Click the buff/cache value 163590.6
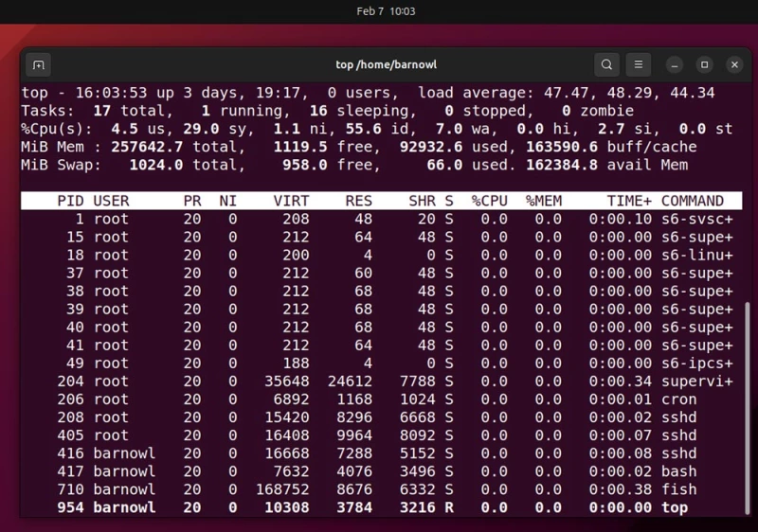Viewport: 758px width, 532px height. pyautogui.click(x=562, y=147)
